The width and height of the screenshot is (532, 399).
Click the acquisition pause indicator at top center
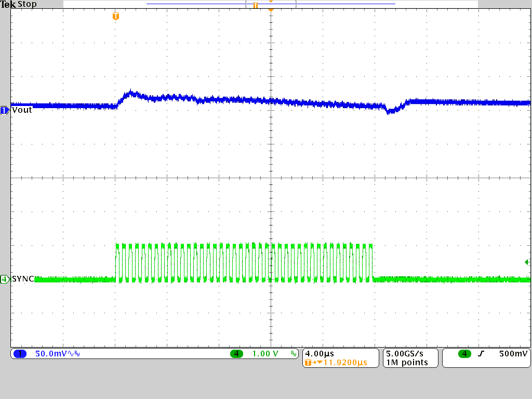[x=256, y=5]
